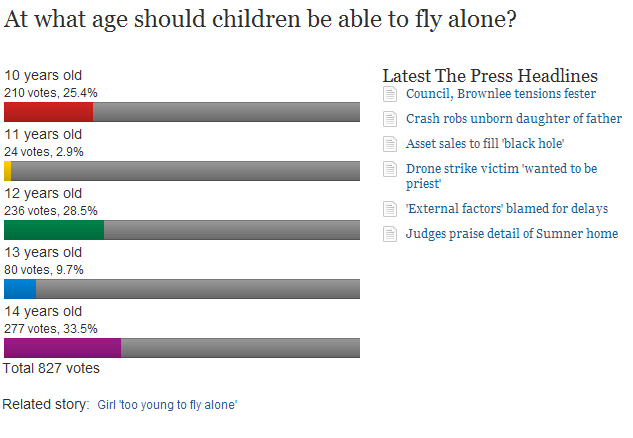Open 'Council, Brownlee tensions fester' article
This screenshot has width=633, height=438.
[500, 94]
